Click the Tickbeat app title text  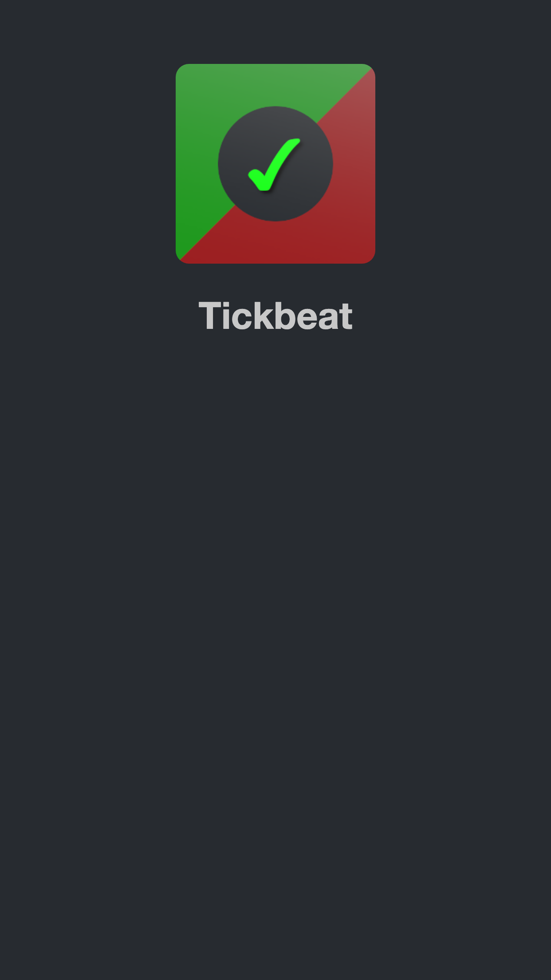click(275, 316)
